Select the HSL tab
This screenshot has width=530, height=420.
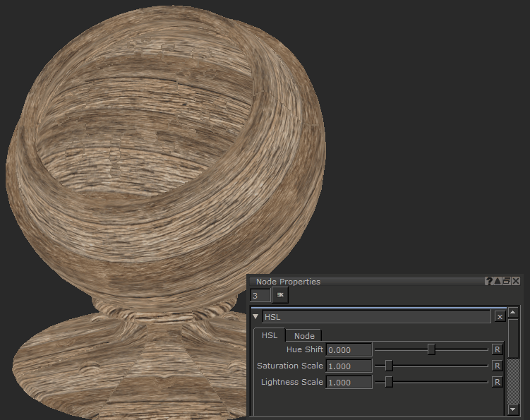pos(270,335)
